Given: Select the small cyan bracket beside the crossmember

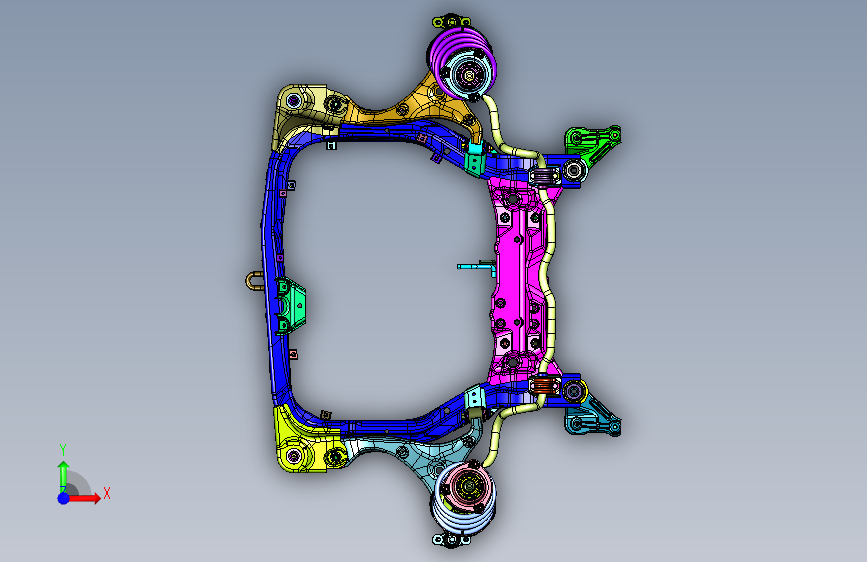Looking at the screenshot, I should tap(476, 267).
